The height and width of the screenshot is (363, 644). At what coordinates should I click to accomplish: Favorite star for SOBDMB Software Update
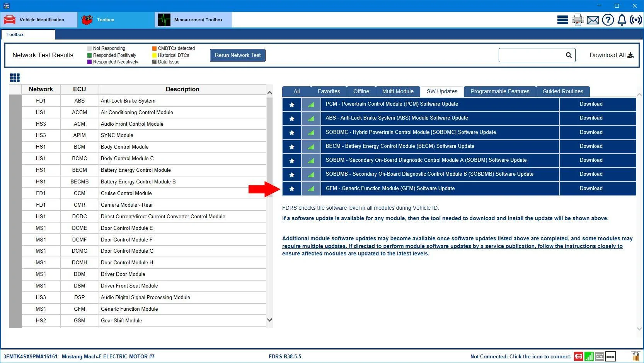292,175
